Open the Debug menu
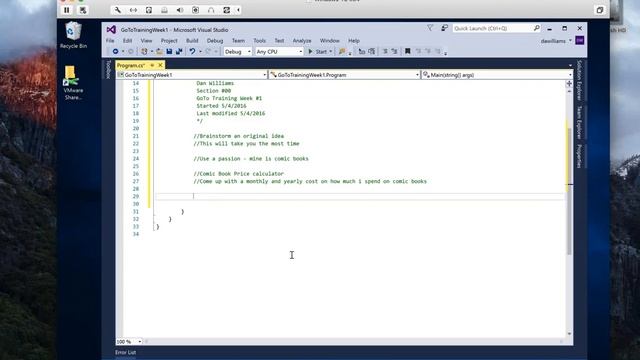The width and height of the screenshot is (640, 360). coord(215,41)
